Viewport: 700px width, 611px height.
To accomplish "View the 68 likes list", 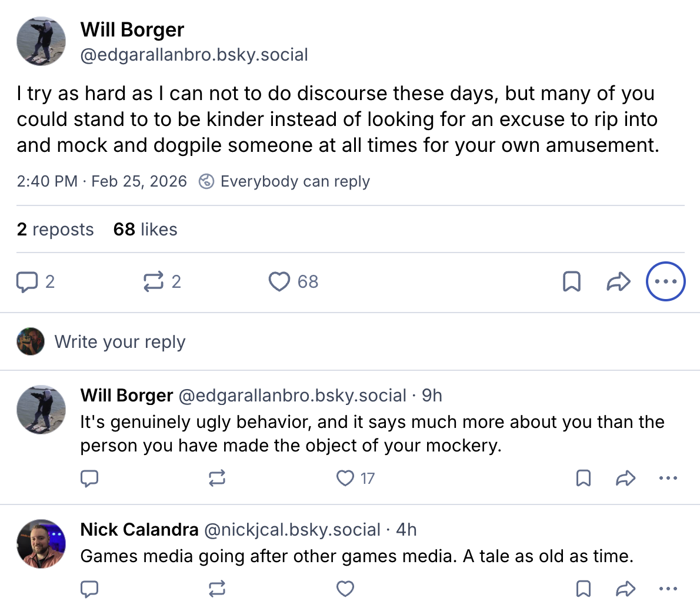I will (x=145, y=230).
